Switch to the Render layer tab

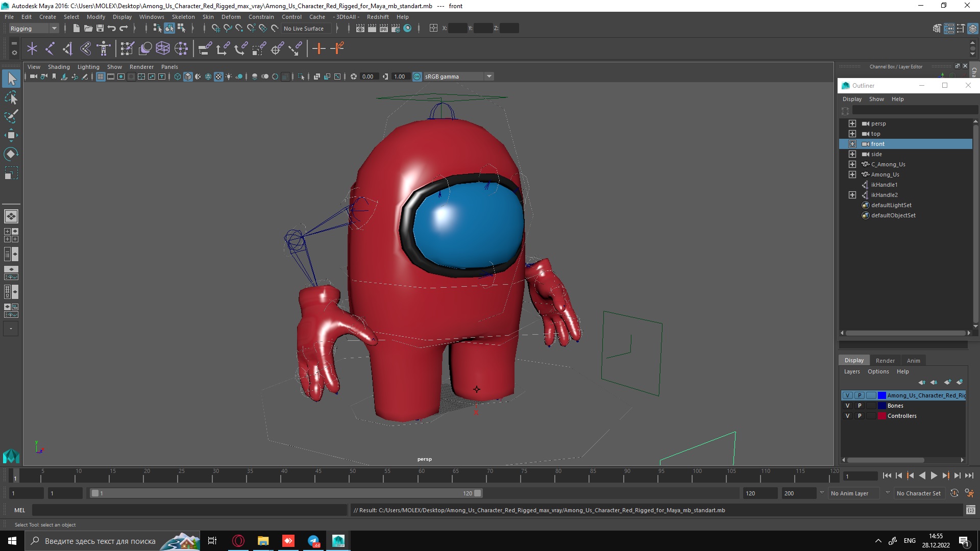(885, 361)
